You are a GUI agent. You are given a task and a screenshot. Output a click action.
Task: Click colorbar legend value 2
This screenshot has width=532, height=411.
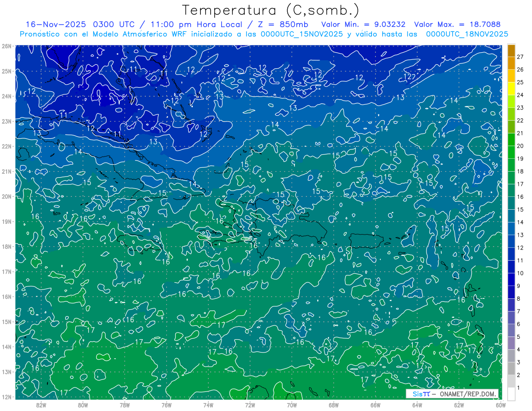[519, 375]
